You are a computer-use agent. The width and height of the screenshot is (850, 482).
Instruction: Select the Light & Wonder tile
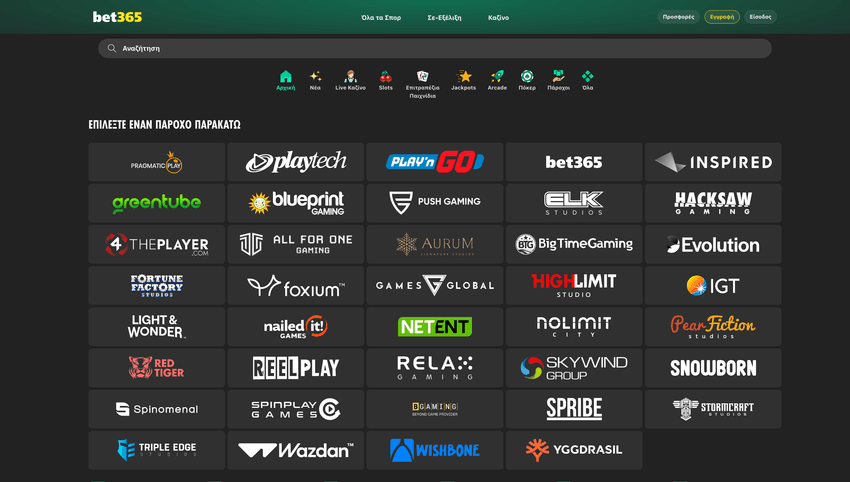click(x=157, y=327)
